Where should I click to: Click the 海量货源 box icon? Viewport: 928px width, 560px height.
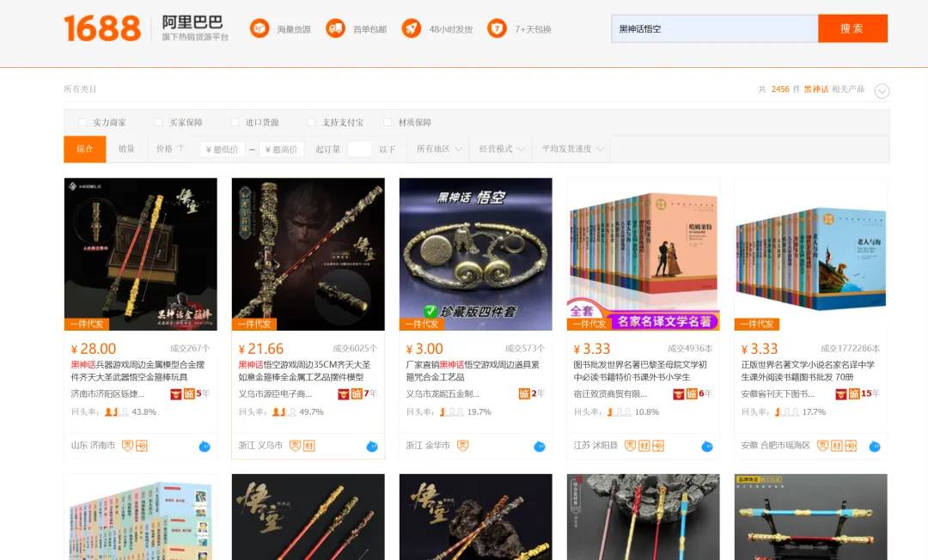[259, 27]
